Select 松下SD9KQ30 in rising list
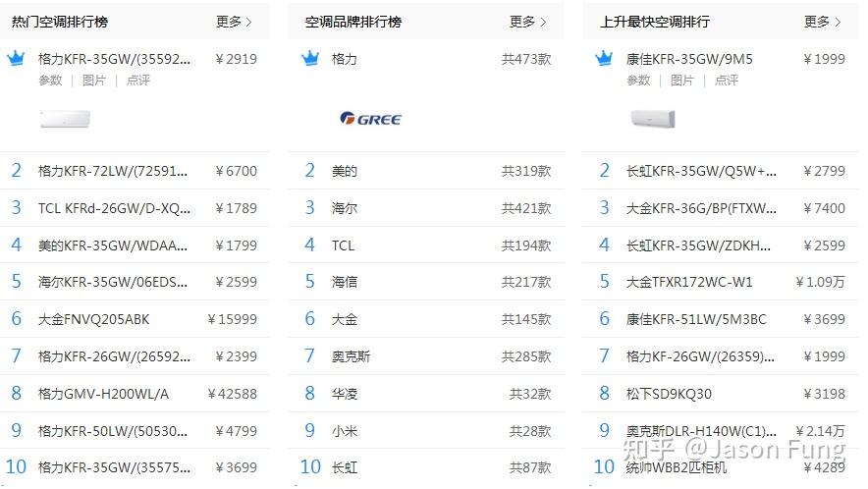This screenshot has width=868, height=489. point(669,394)
